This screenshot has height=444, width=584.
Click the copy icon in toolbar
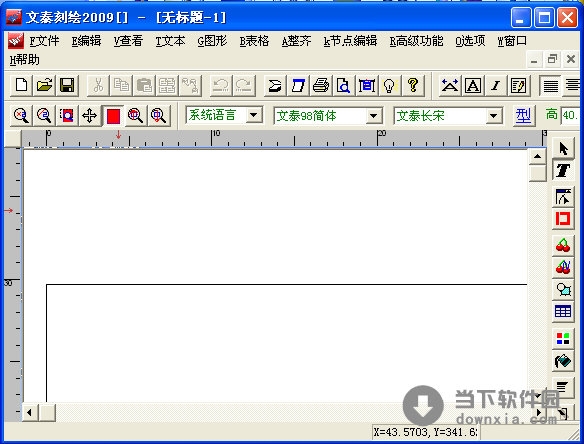121,86
